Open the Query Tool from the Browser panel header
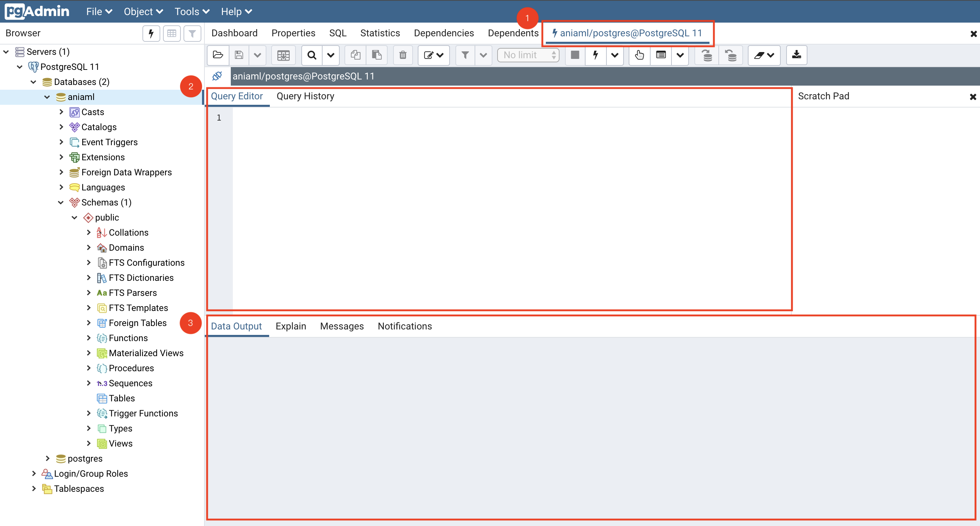This screenshot has width=980, height=526. (151, 34)
